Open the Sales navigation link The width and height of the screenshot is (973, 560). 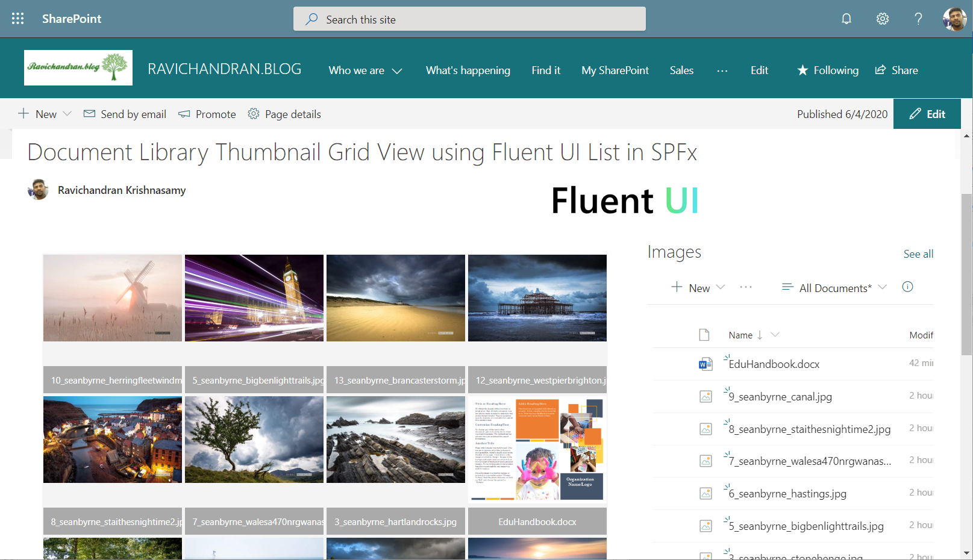pos(681,70)
